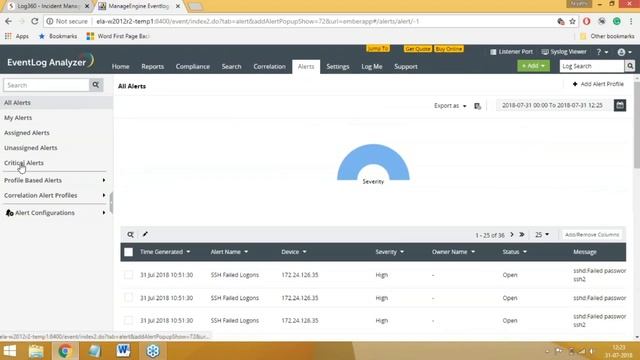Select Critical Alerts in sidebar

[x=24, y=163]
